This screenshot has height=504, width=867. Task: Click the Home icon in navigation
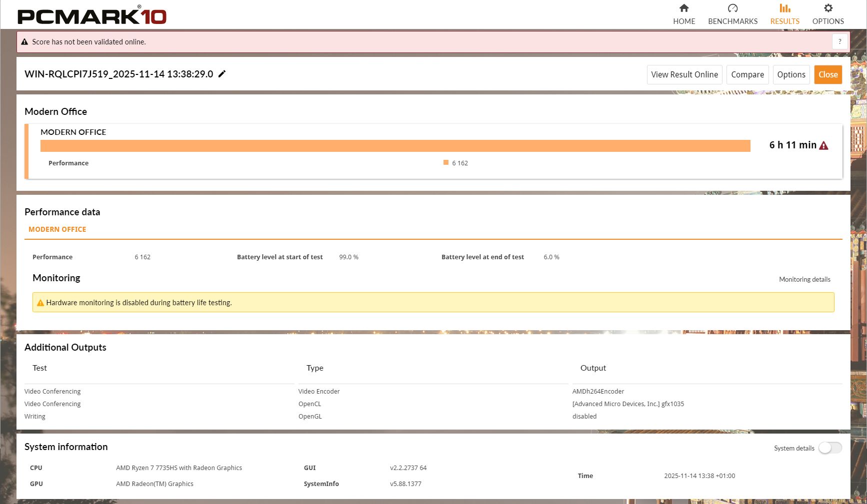click(683, 8)
